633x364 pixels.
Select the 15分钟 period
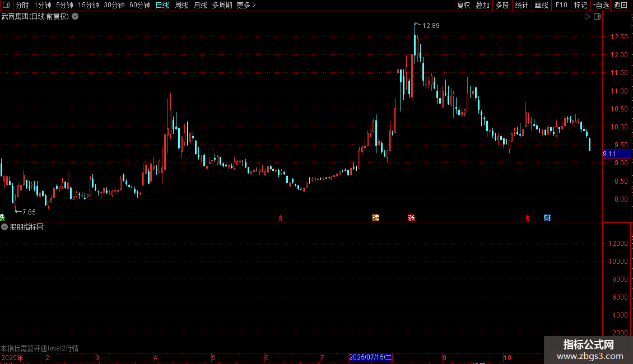(88, 5)
